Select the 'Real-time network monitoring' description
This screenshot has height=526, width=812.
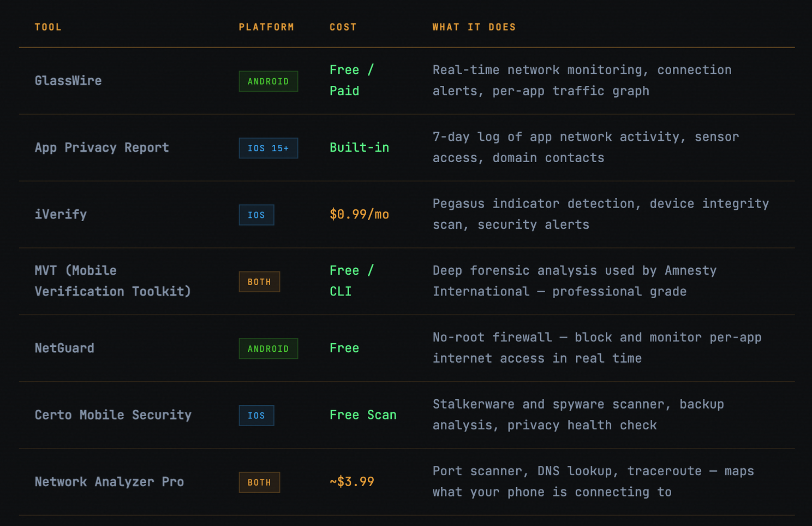582,80
